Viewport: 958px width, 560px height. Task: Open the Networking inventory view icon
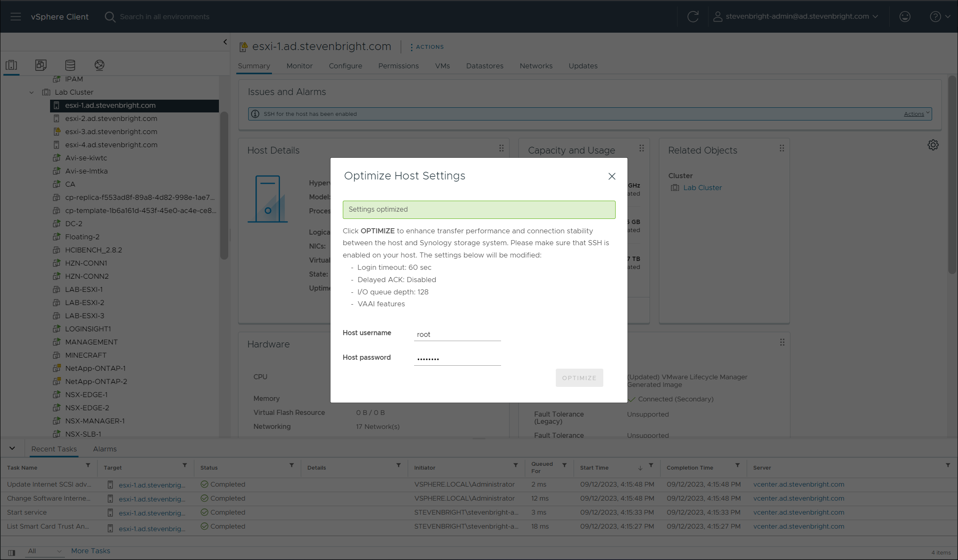click(x=99, y=65)
